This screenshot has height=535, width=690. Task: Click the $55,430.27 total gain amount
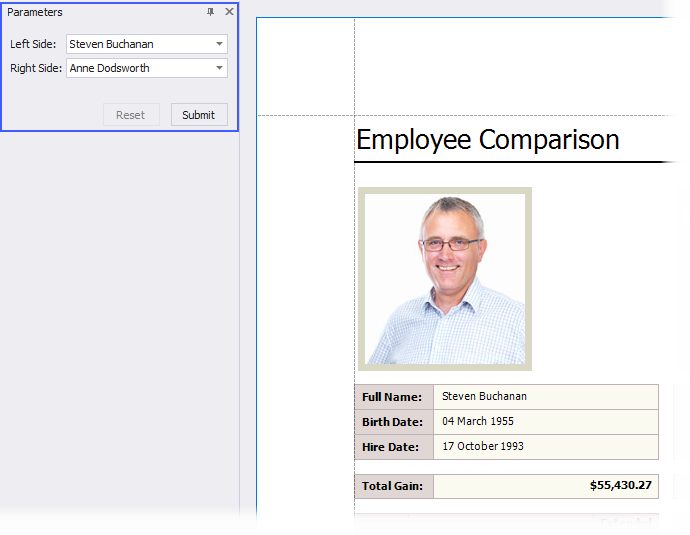click(x=620, y=486)
